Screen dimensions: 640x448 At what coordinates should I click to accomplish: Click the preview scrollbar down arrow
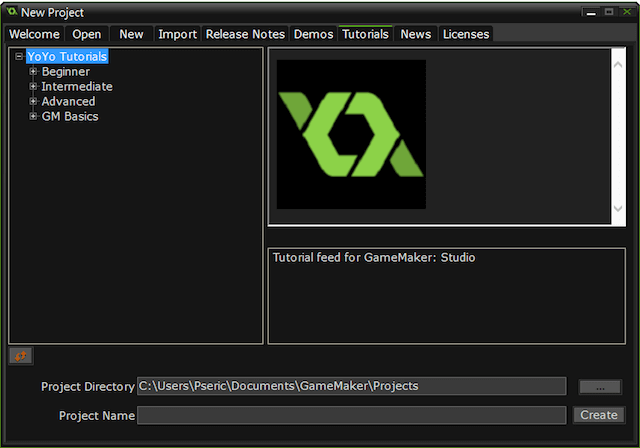click(x=618, y=208)
